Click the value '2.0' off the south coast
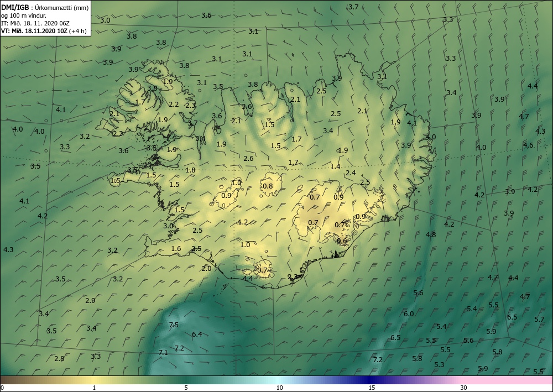553x392 pixels. [x=206, y=268]
